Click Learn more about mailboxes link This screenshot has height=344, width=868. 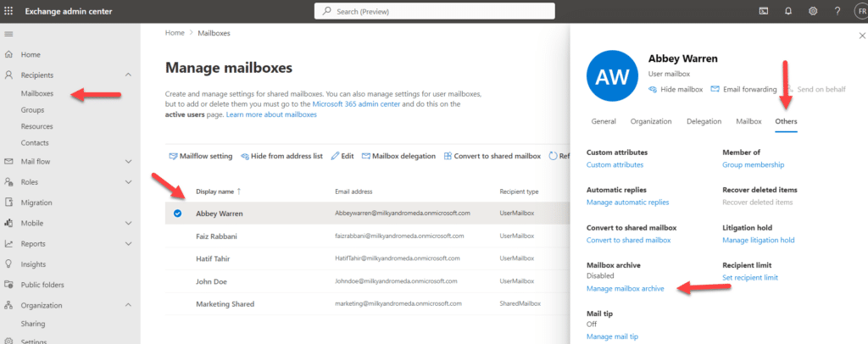click(271, 114)
